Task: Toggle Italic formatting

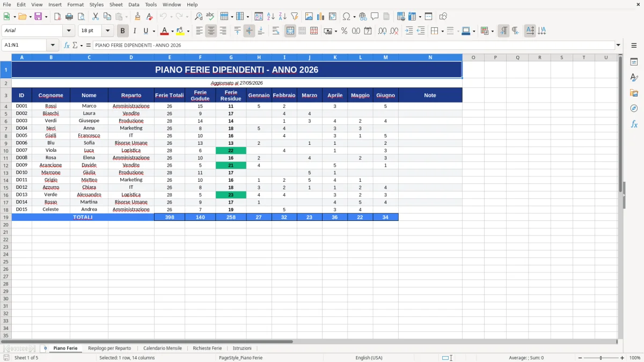Action: pos(135,31)
